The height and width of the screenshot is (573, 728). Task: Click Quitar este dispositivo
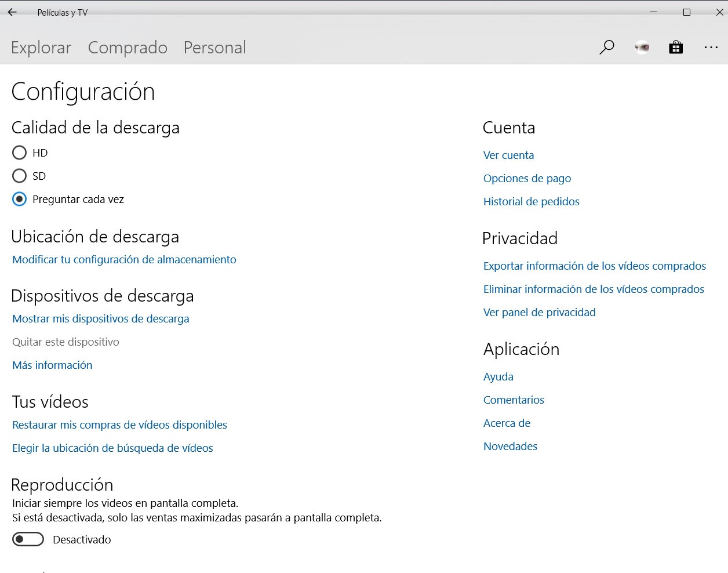tap(65, 342)
